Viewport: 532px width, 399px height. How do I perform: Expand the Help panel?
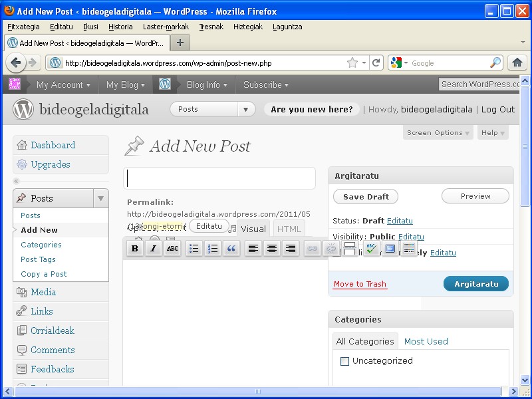point(493,132)
